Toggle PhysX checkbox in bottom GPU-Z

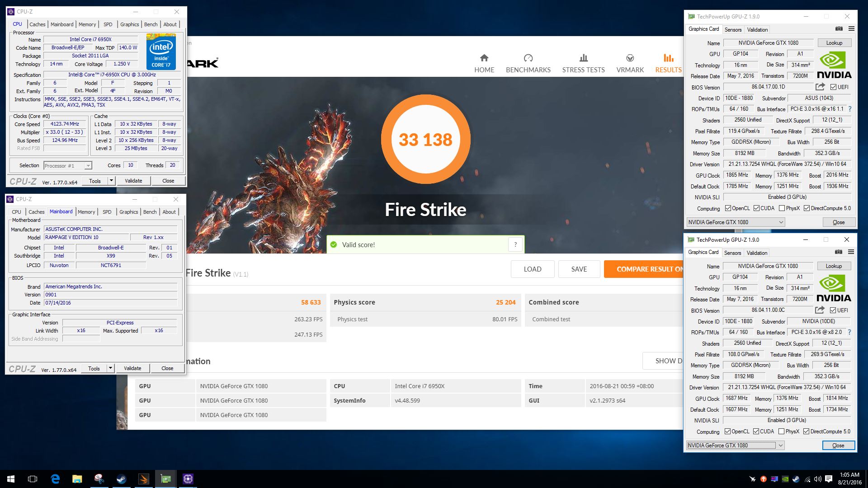click(781, 432)
